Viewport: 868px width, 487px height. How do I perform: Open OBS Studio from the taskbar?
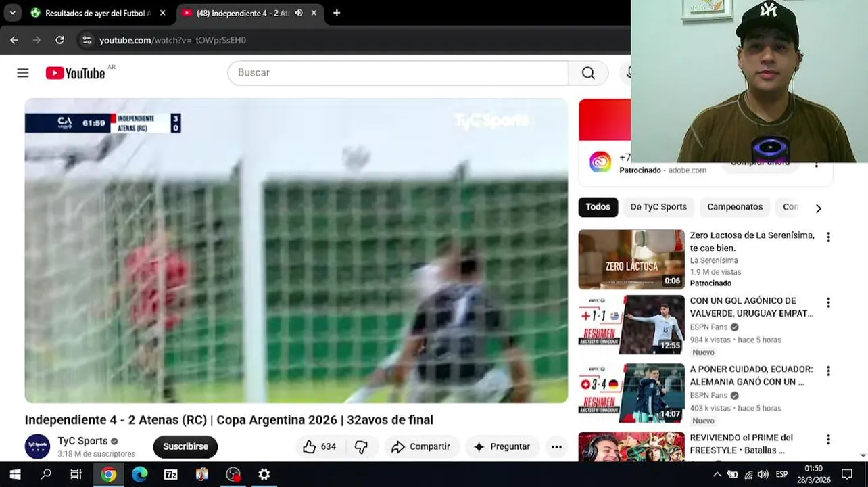[x=233, y=474]
